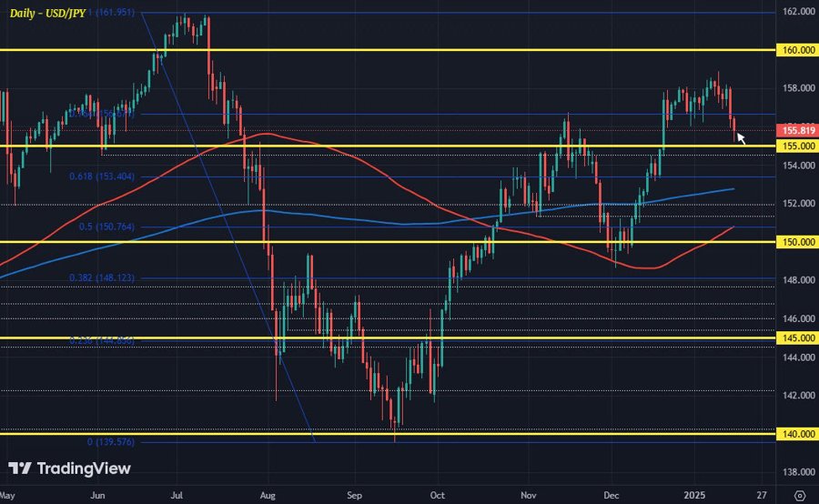Click the 162.000 price axis value
The image size is (819, 504).
(x=799, y=12)
